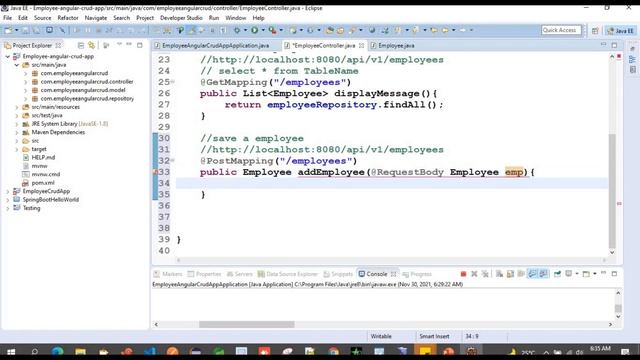The height and width of the screenshot is (360, 640).
Task: Open the Debug configurations dropdown arrow
Action: (245, 30)
